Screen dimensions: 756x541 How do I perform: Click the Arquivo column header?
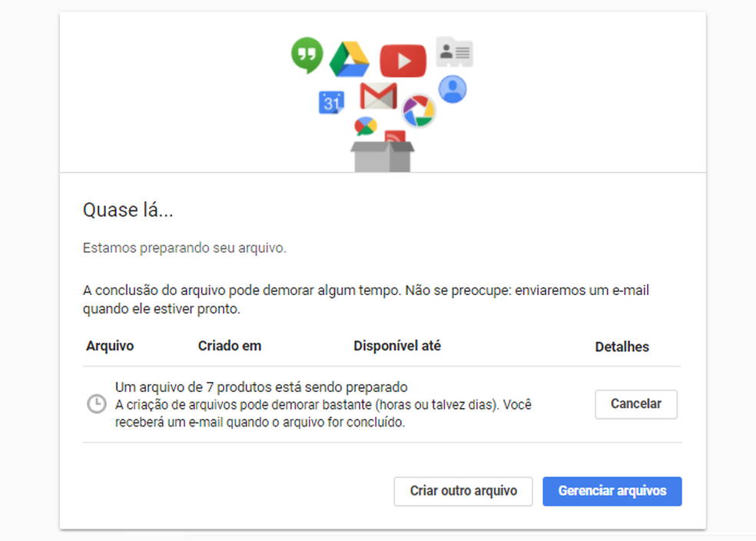pos(109,346)
